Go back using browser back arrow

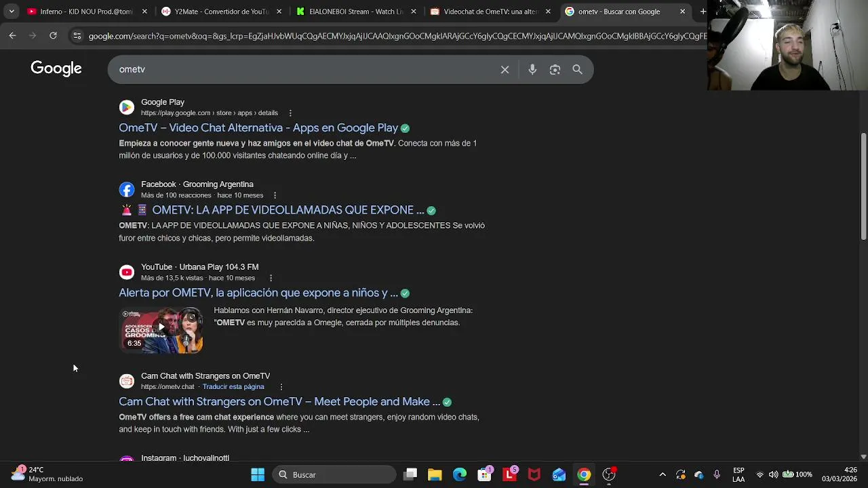pos(12,35)
